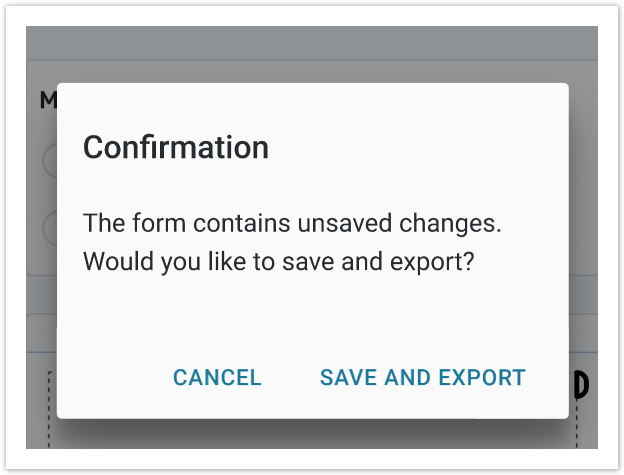
Task: Click the dashed vertical line at bottom right
Action: (578, 425)
